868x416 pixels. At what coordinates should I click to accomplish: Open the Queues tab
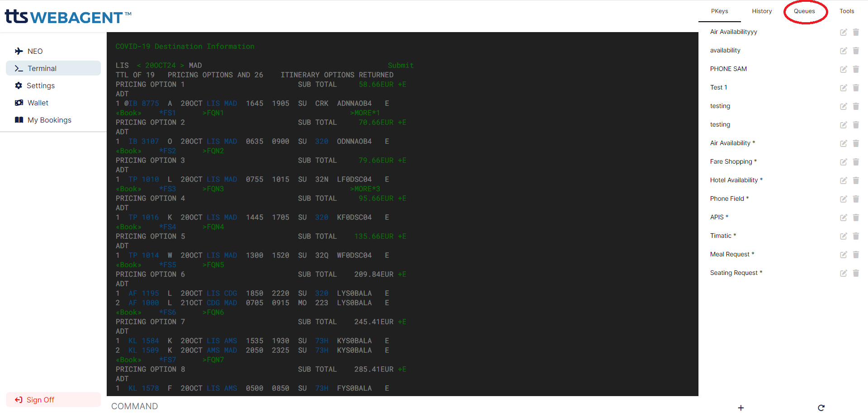(804, 11)
